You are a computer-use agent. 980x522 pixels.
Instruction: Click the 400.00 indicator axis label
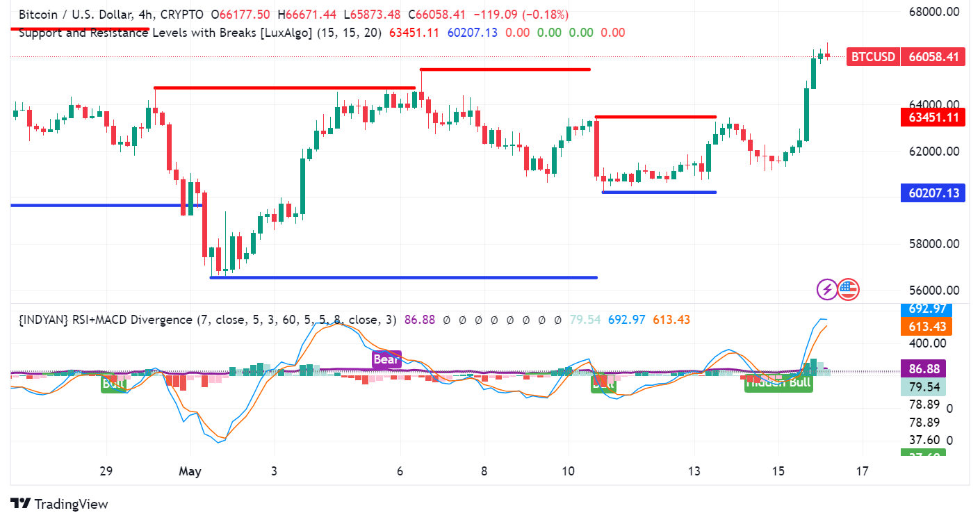(x=928, y=343)
